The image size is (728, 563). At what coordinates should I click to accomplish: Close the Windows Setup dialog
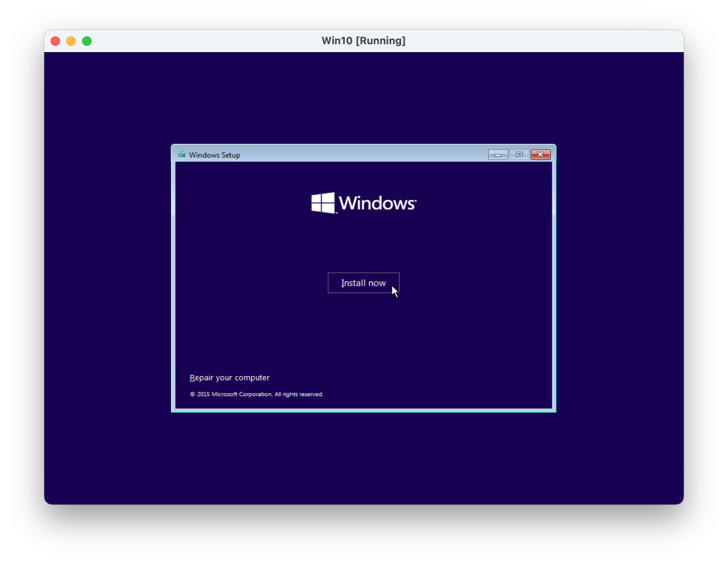540,154
